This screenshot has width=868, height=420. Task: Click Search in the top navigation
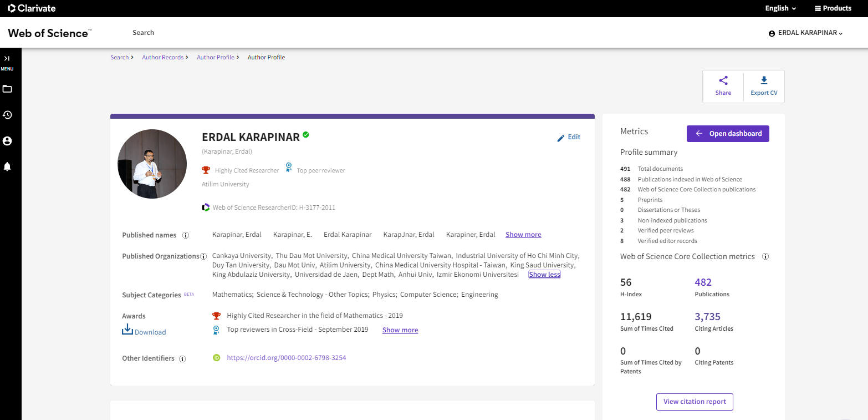pos(143,33)
